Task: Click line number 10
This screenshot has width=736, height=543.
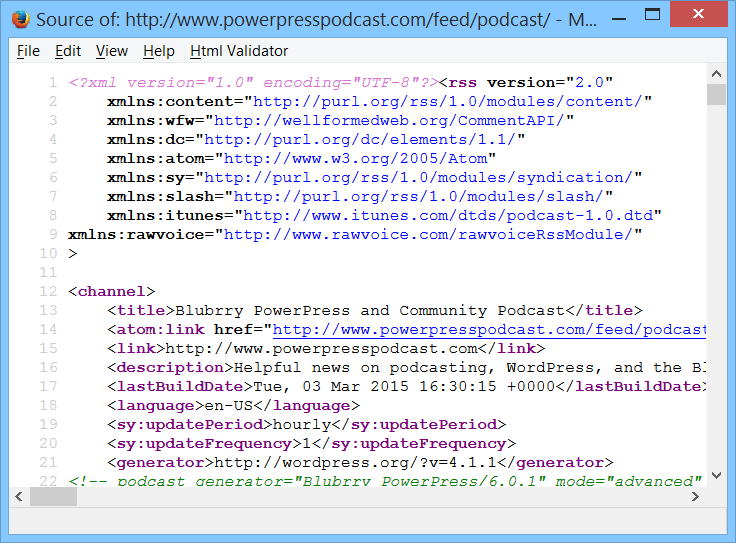Action: (x=48, y=253)
